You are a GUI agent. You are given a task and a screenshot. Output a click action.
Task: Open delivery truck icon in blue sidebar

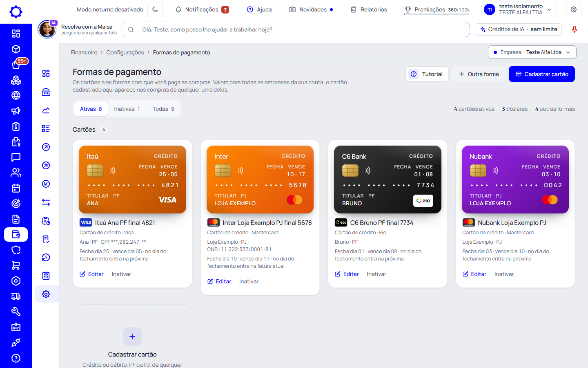16,296
